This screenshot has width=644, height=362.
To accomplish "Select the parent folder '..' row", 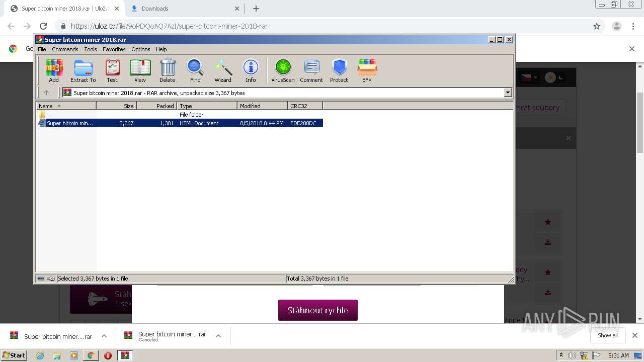I will [x=180, y=115].
